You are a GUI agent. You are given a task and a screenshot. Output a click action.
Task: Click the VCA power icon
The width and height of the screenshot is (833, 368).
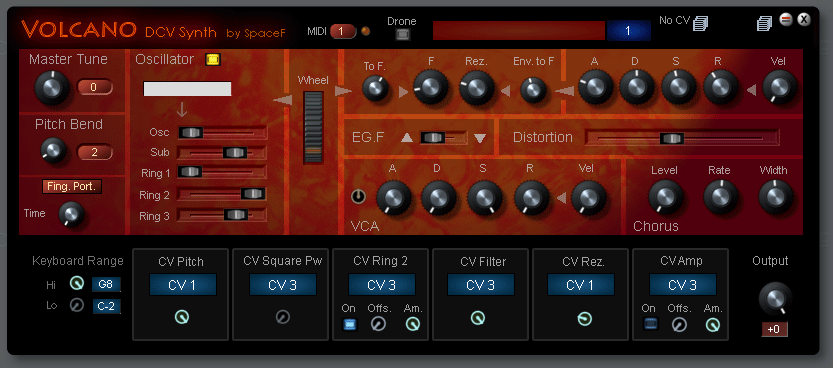coord(359,197)
